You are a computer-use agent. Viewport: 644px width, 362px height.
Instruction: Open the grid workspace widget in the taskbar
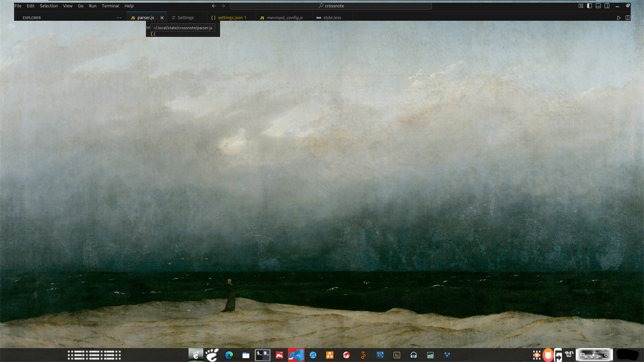[x=94, y=354]
